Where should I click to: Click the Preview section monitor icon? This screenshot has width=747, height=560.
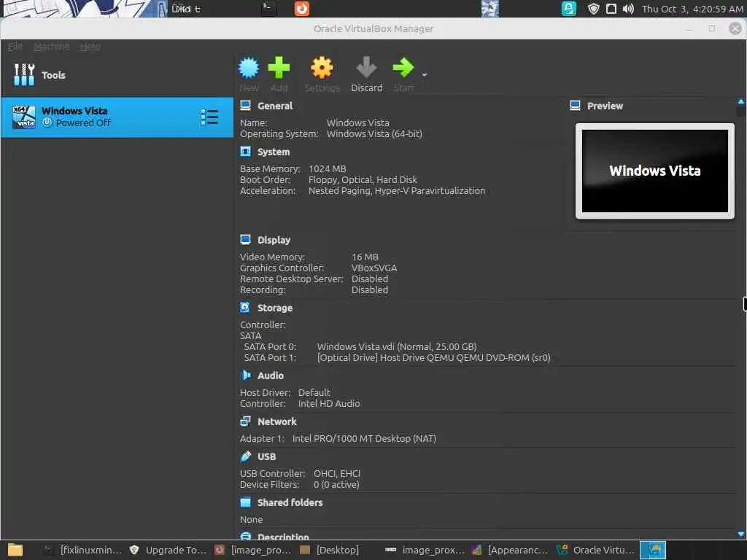click(x=575, y=105)
